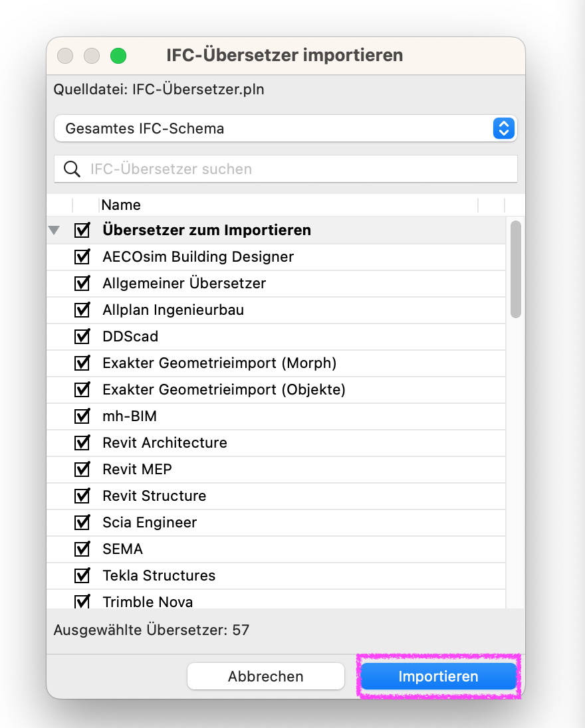Uncheck Allplan Ingenieurbau checkbox
The image size is (585, 728).
(82, 310)
